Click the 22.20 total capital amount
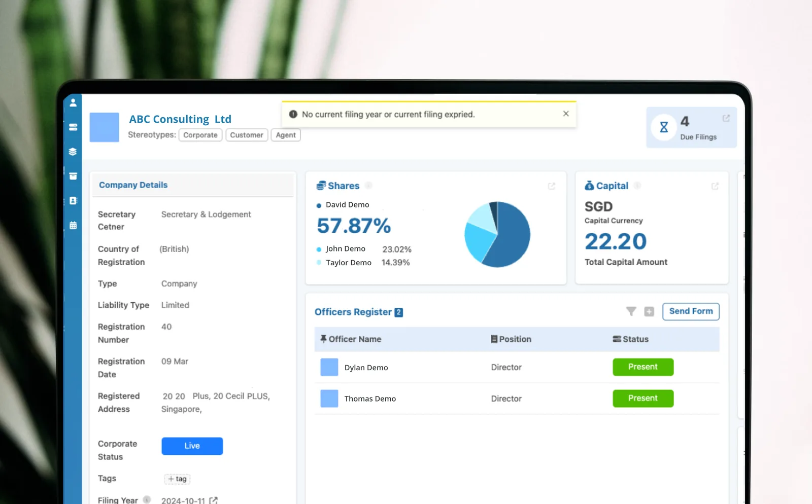 click(616, 241)
